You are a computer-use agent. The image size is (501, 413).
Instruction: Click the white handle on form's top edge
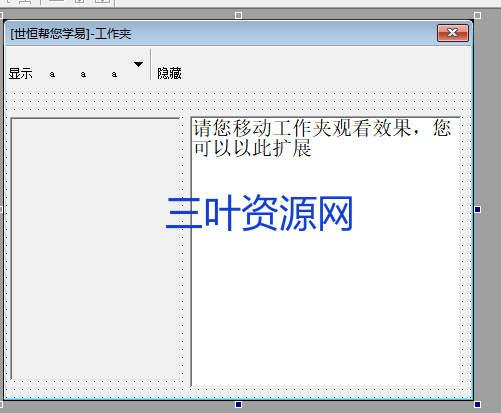(x=238, y=15)
